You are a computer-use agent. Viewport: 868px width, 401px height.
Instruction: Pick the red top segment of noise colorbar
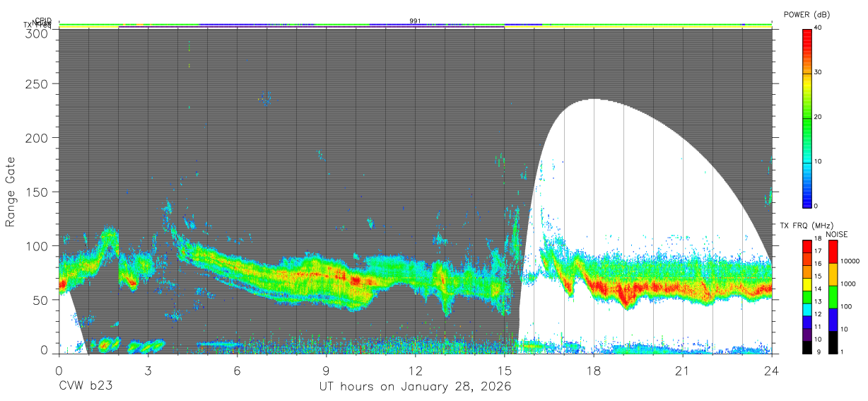833,252
